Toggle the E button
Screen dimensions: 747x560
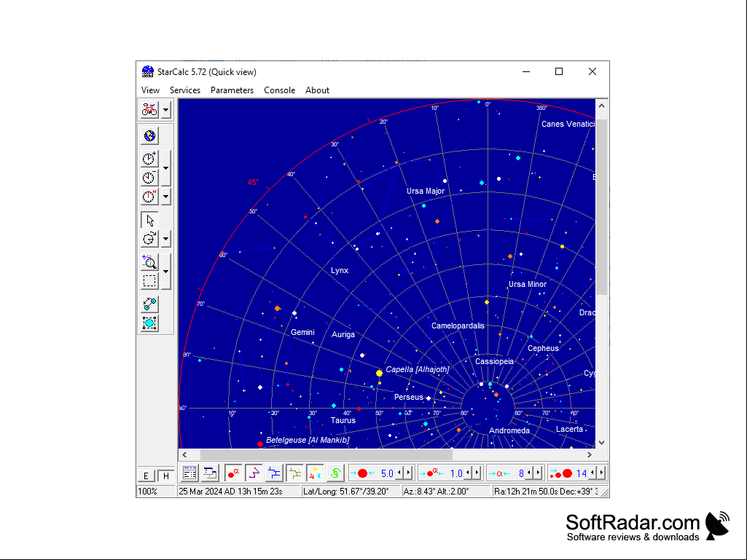(146, 476)
